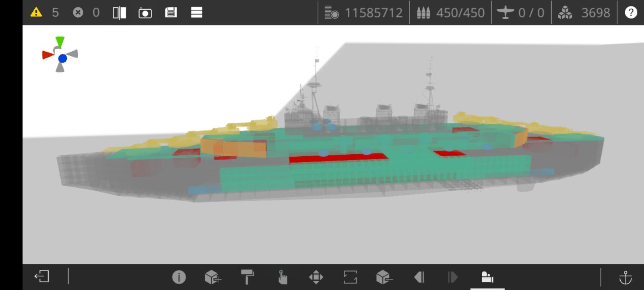View aircraft count 0 / 0
The width and height of the screenshot is (644, 290).
[x=531, y=13]
